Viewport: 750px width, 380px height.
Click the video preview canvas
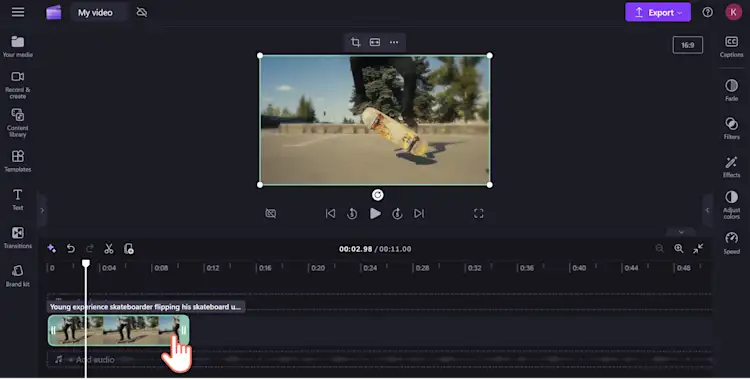click(x=375, y=120)
